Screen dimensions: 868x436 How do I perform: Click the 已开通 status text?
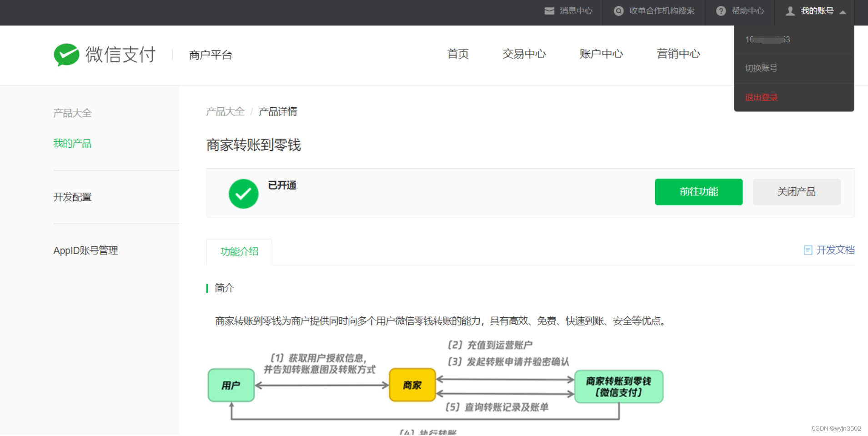(x=282, y=185)
